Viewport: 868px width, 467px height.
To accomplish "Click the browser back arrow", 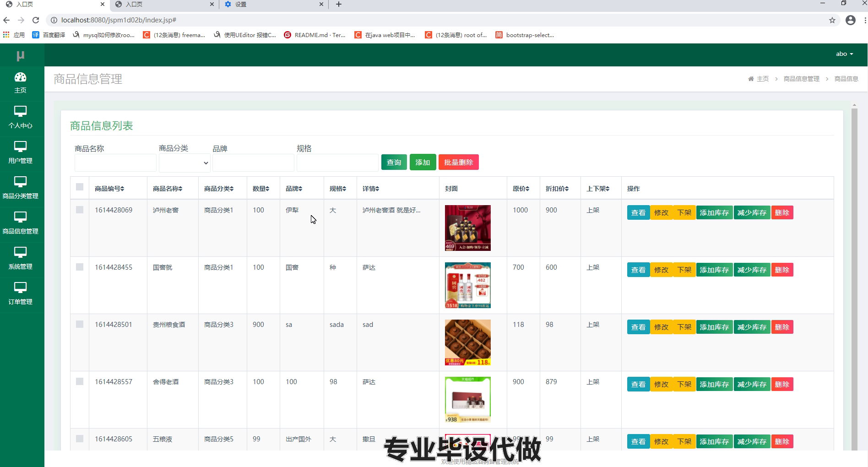I will pos(6,20).
